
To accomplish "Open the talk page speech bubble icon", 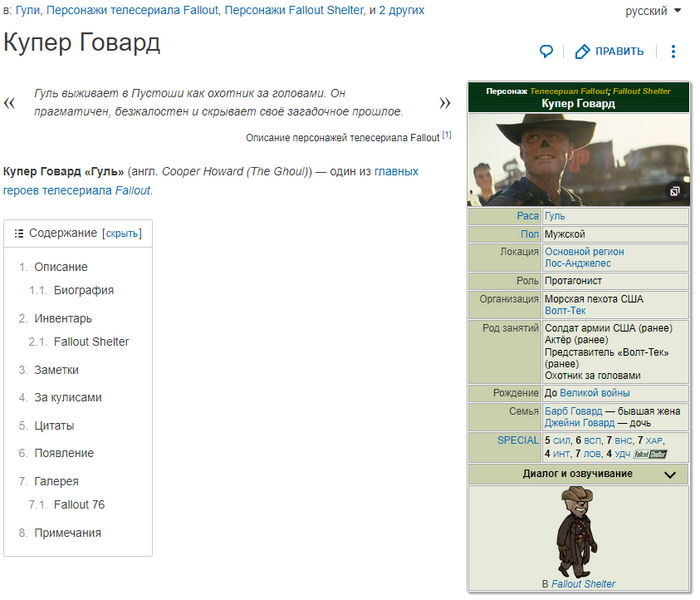I will click(546, 51).
